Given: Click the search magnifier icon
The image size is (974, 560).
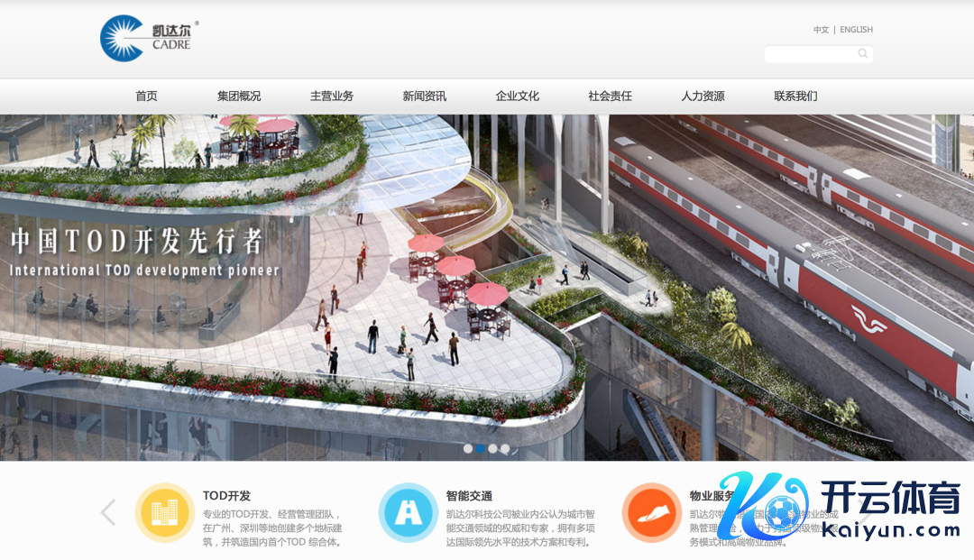Looking at the screenshot, I should 862,54.
